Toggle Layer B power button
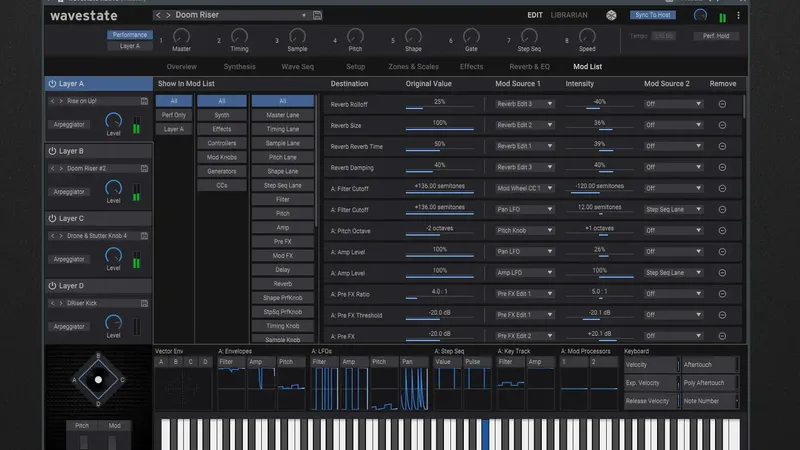This screenshot has width=800, height=450. (x=52, y=151)
